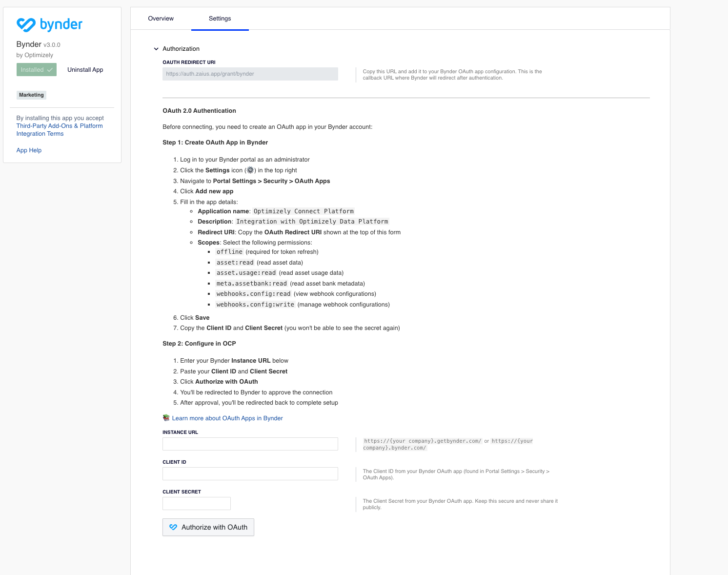Switch to the Overview tab
728x575 pixels.
click(161, 19)
